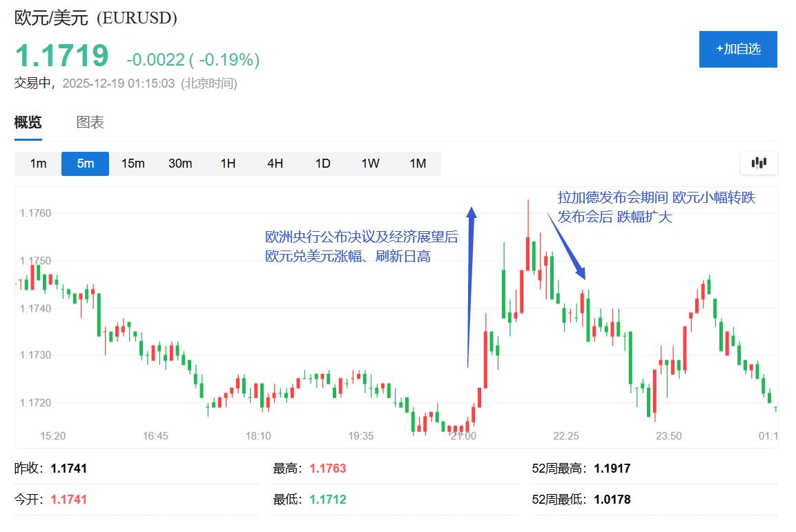796x532 pixels.
Task: Select the 1m timeframe
Action: pyautogui.click(x=37, y=164)
